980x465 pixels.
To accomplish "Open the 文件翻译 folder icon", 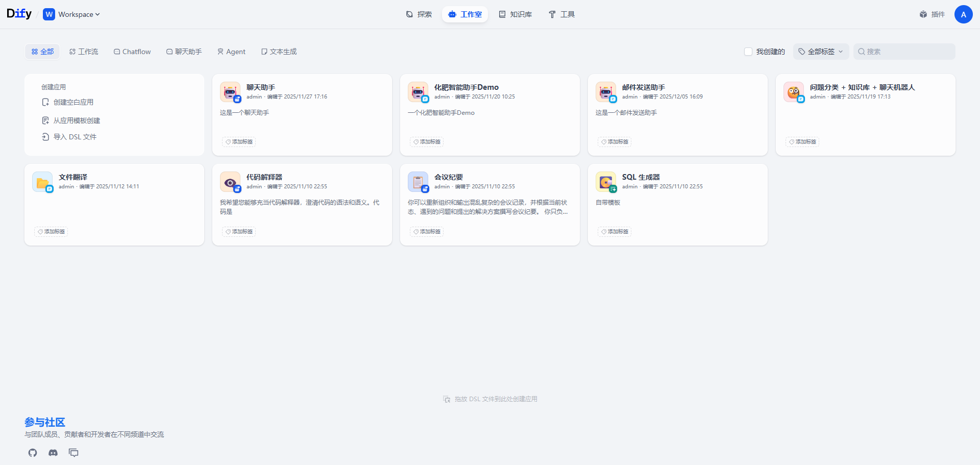I will (x=42, y=182).
